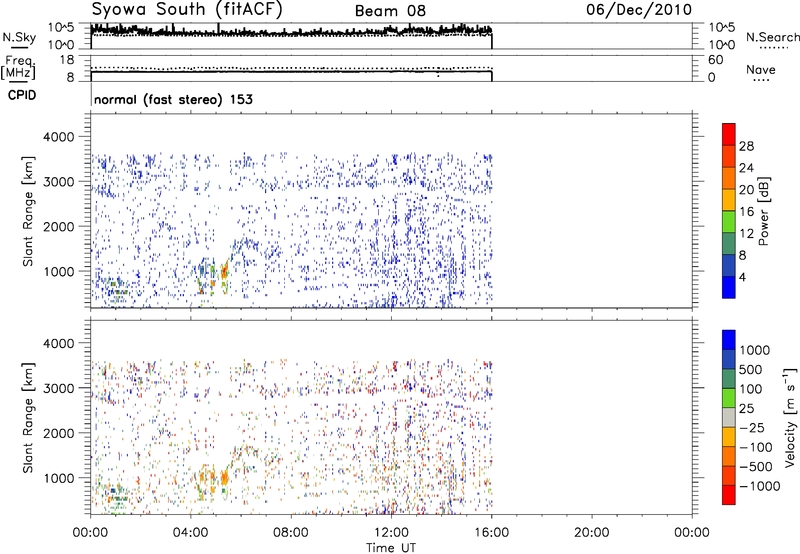
Task: Click the "500" label on Velocity colorbar
Action: (751, 369)
